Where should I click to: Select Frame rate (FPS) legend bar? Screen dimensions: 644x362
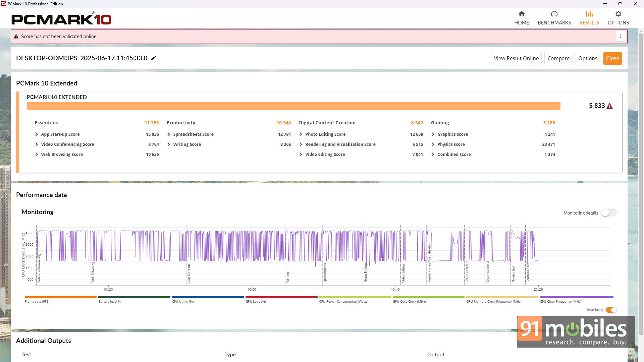(x=60, y=297)
